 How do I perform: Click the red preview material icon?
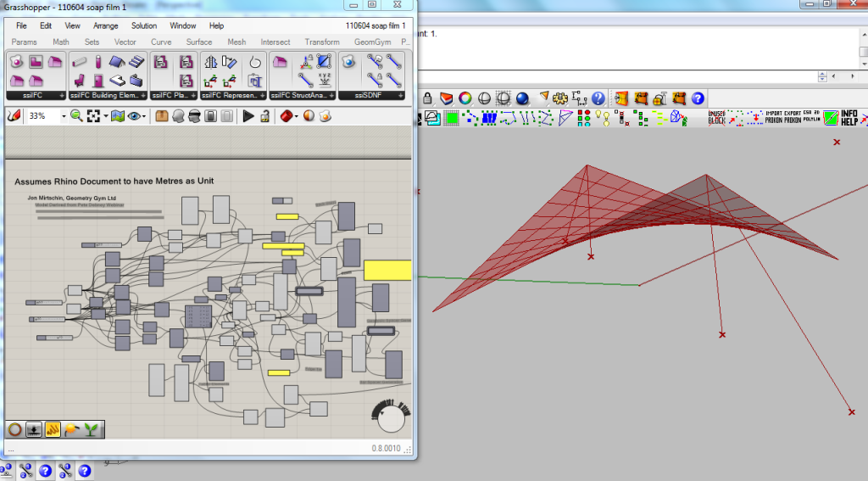click(x=287, y=116)
